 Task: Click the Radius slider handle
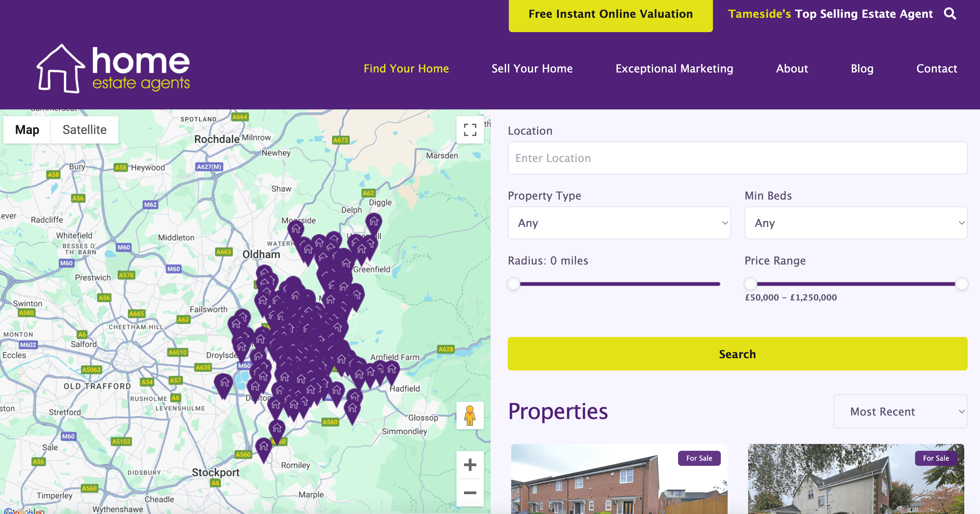click(513, 284)
